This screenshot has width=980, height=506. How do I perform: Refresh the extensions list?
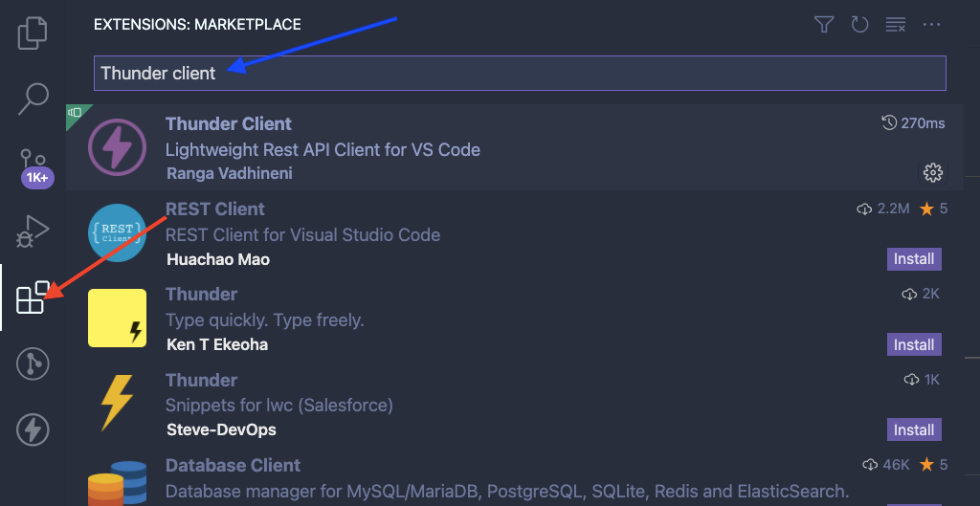pos(860,25)
